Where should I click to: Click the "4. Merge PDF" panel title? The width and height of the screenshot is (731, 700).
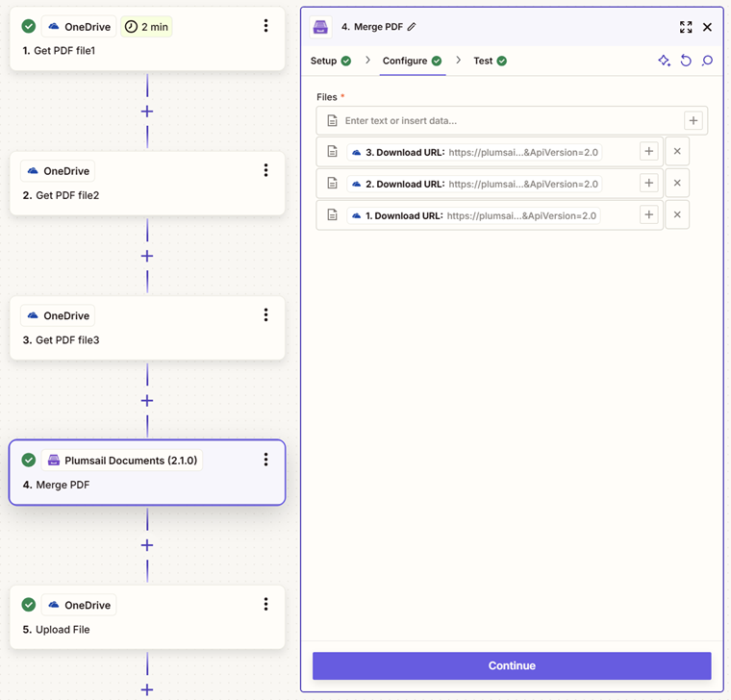click(x=371, y=27)
